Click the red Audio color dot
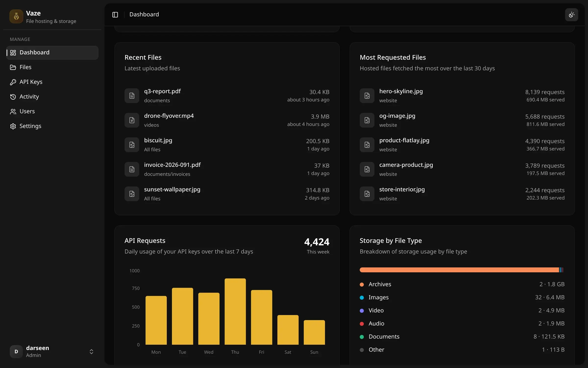Image resolution: width=588 pixels, height=368 pixels. coord(362,324)
